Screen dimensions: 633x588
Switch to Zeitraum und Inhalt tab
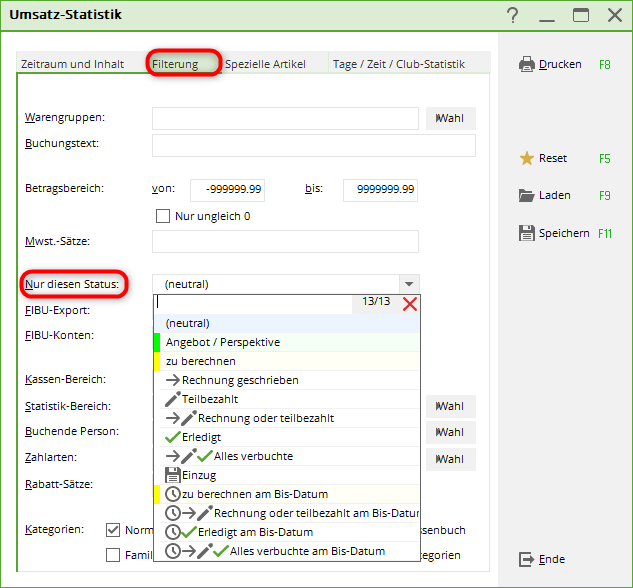[73, 64]
